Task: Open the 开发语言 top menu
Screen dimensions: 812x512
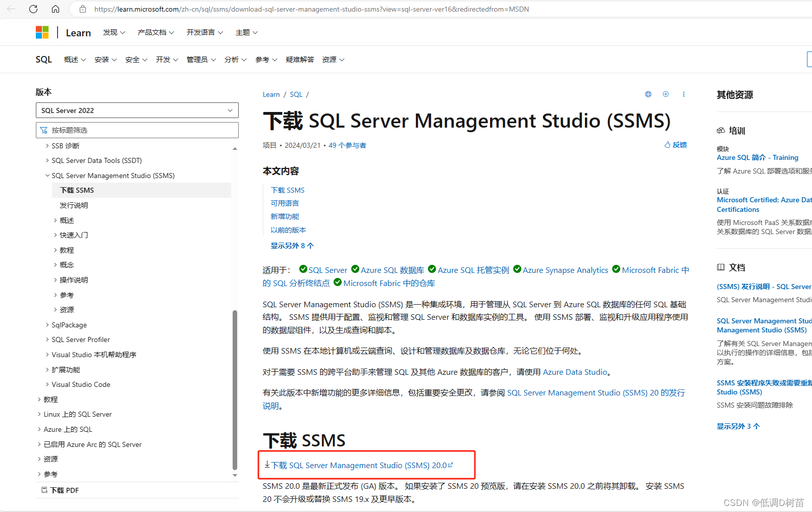Action: coord(204,32)
